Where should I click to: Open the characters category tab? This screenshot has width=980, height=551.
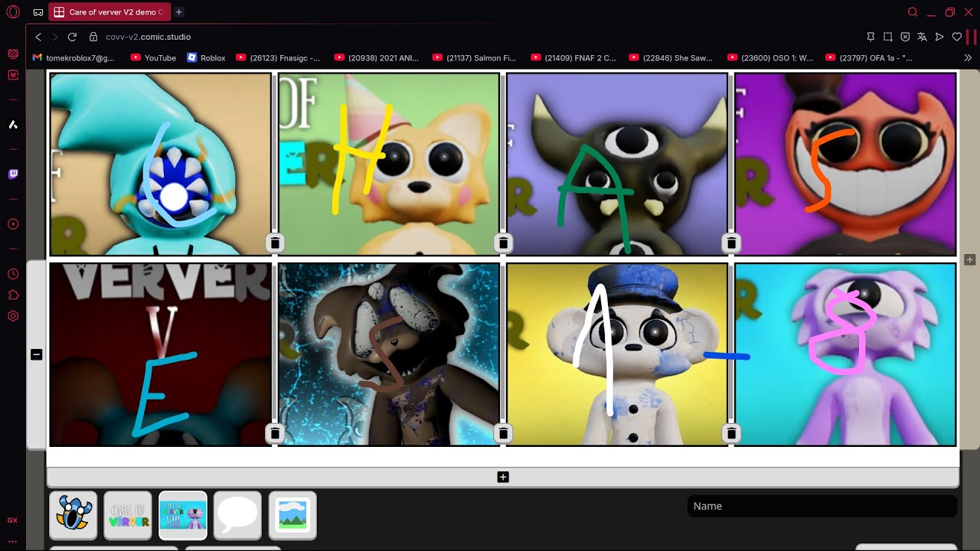73,515
